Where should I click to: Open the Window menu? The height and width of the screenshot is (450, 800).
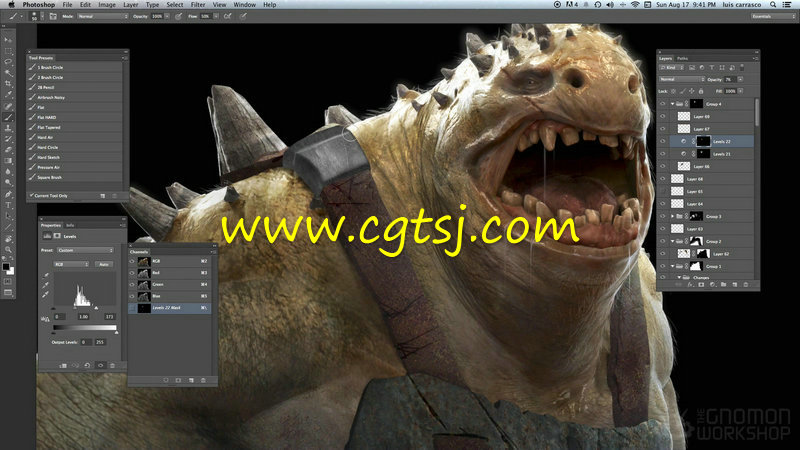tap(245, 5)
